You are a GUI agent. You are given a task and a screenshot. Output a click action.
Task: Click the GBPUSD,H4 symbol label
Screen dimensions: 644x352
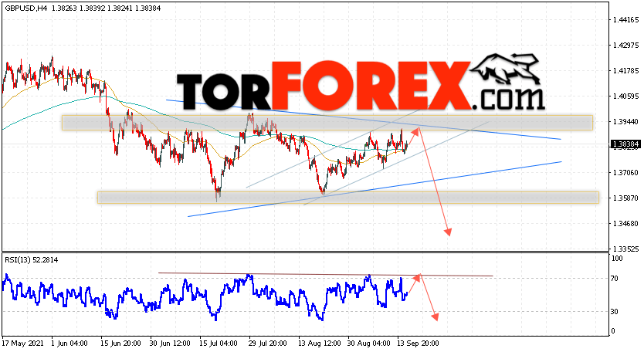(x=25, y=8)
